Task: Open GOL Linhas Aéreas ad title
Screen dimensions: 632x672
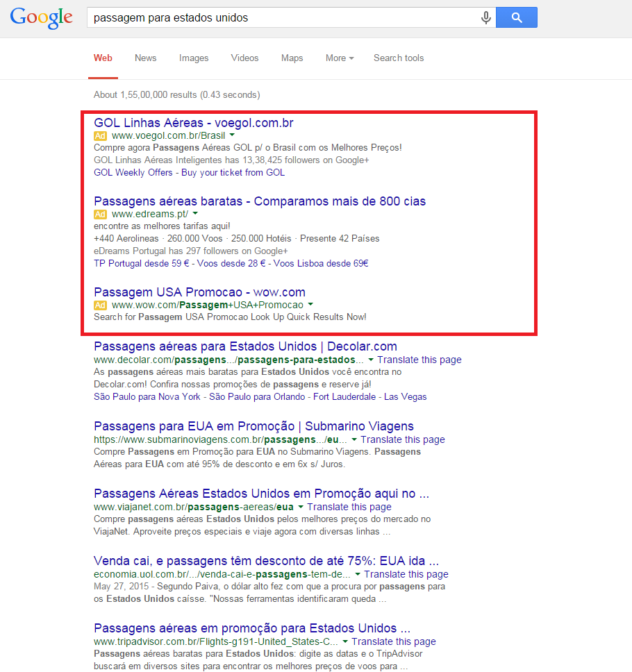Action: pos(193,123)
